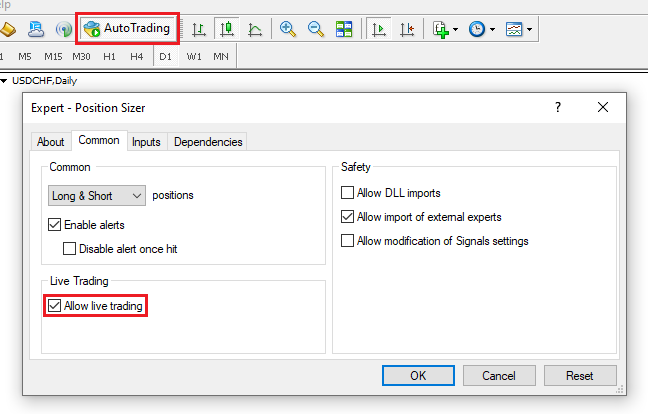648x414 pixels.
Task: Click the tile windows icon
Action: 343,29
